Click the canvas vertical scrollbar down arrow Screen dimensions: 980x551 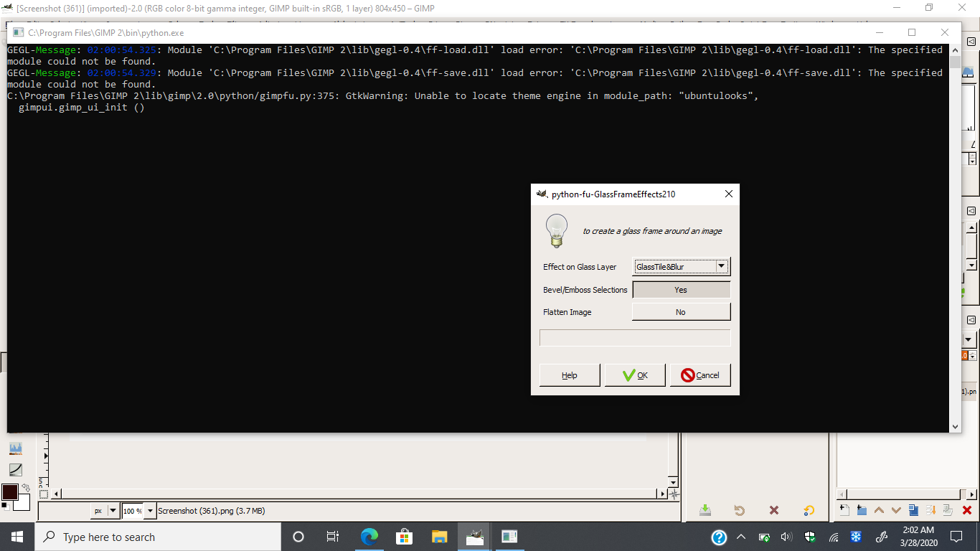click(x=673, y=482)
